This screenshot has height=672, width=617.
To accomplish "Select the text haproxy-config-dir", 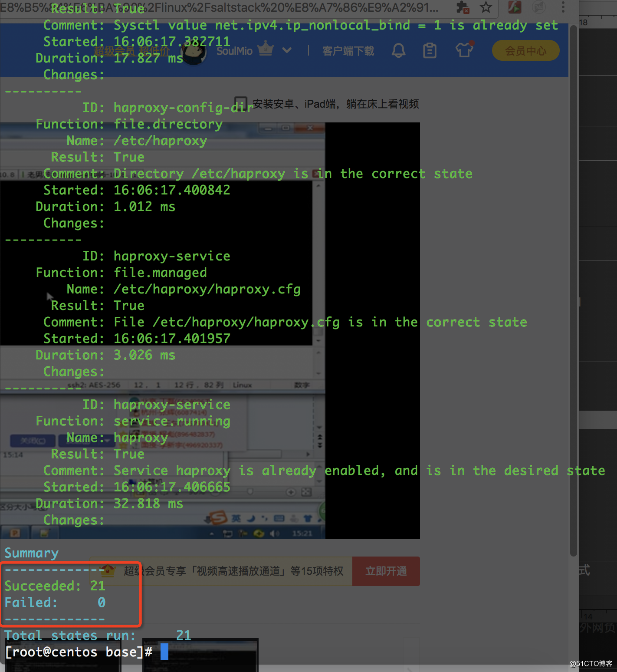I will coord(183,108).
